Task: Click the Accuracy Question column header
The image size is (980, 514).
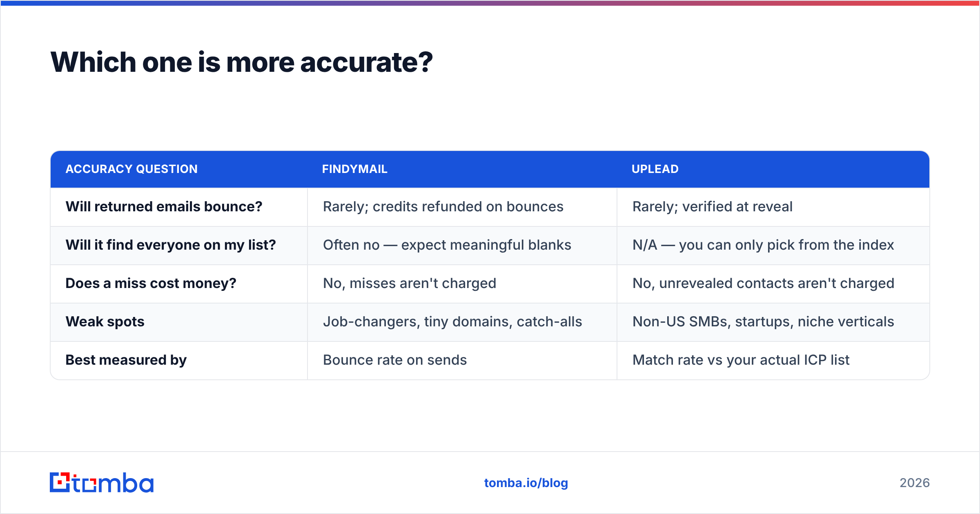Action: pos(131,169)
